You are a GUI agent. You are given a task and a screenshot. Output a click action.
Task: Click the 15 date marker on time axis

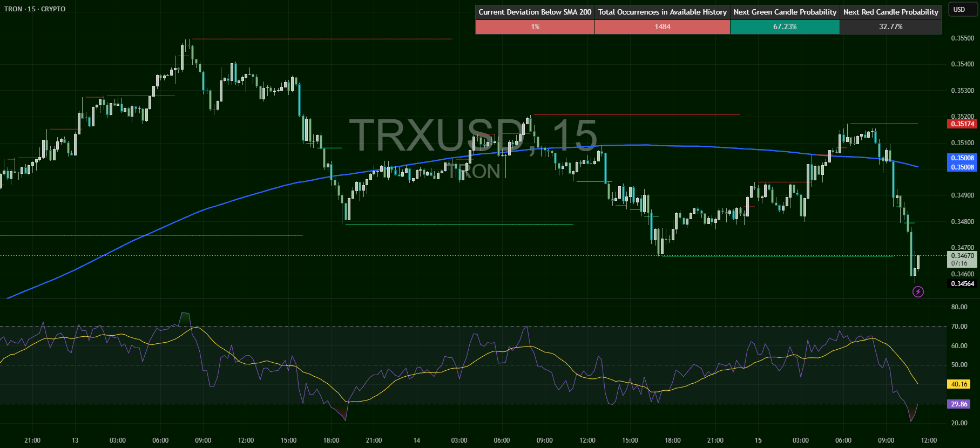[758, 440]
